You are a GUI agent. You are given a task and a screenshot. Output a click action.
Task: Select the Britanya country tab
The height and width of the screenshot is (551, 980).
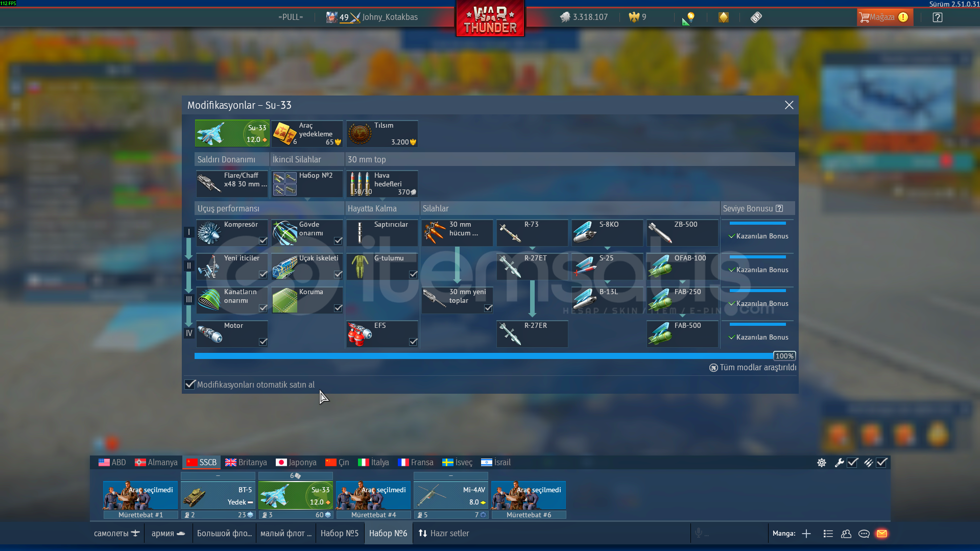coord(246,462)
